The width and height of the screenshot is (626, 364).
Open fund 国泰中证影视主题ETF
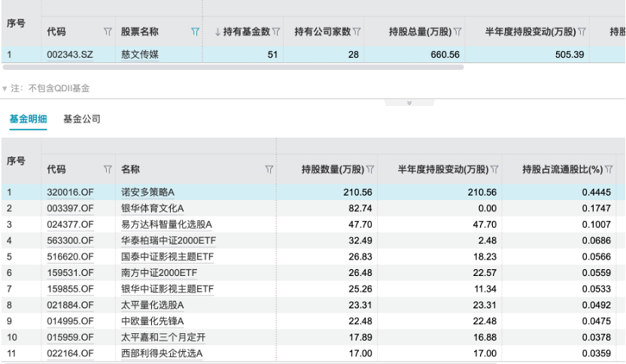click(x=168, y=256)
